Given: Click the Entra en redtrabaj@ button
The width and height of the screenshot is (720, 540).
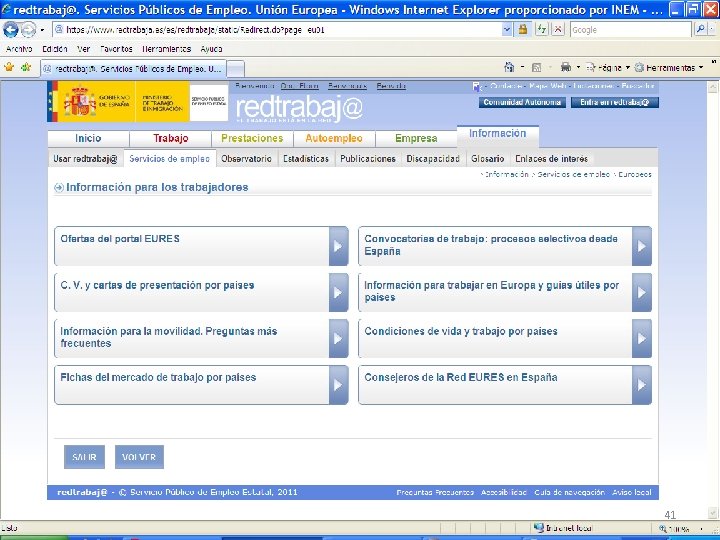Looking at the screenshot, I should click(x=614, y=102).
